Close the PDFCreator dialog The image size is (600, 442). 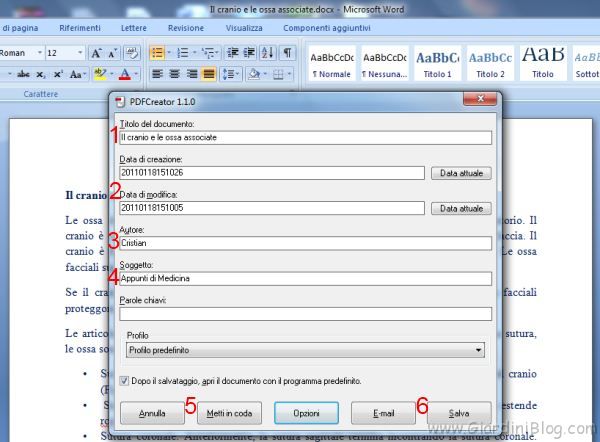[x=480, y=99]
